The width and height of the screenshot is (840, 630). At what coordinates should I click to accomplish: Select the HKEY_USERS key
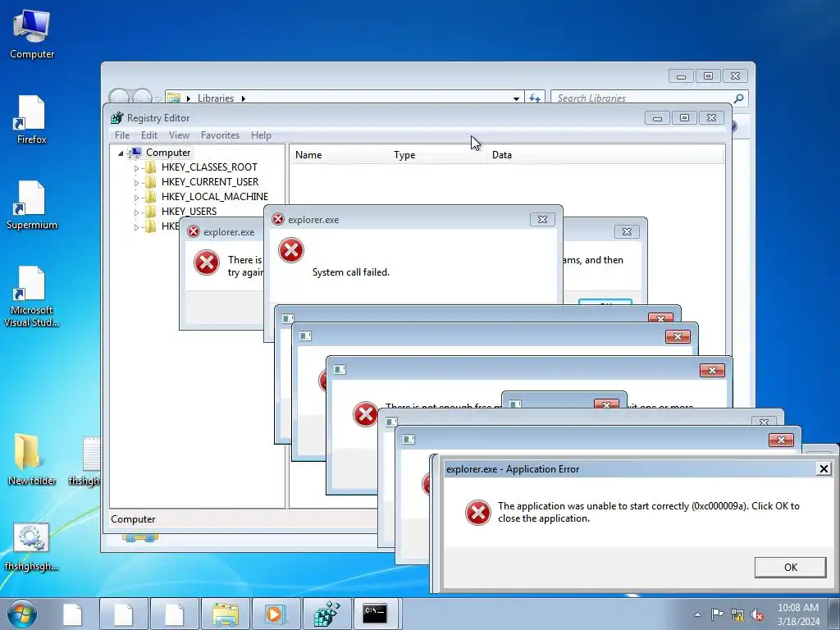(189, 212)
